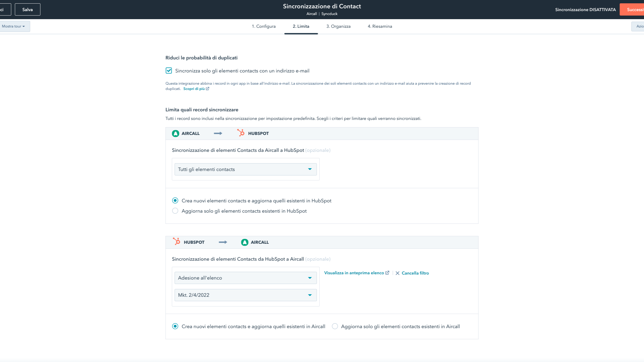This screenshot has height=362, width=644.
Task: Click the Aircall logo in the second sync header
Action: [x=244, y=242]
